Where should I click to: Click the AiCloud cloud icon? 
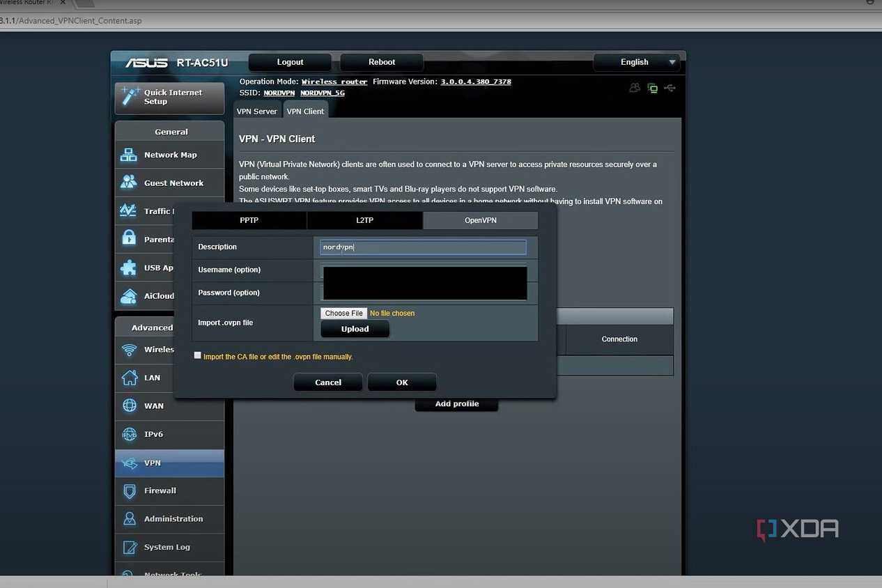tap(129, 295)
